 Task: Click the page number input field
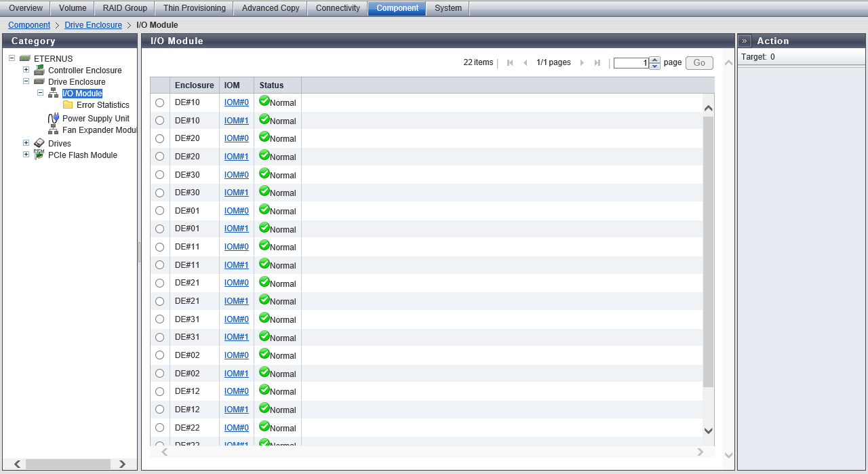[x=631, y=63]
